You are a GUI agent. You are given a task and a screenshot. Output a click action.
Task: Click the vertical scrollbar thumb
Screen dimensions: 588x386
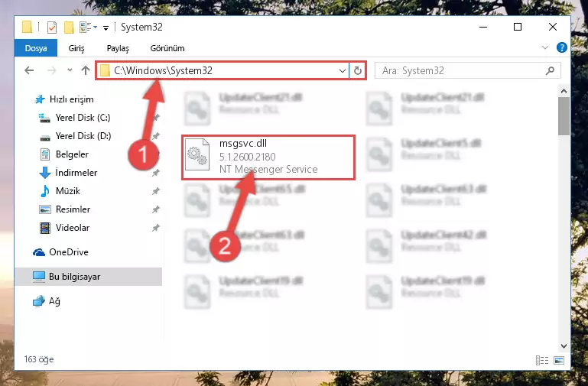point(564,116)
